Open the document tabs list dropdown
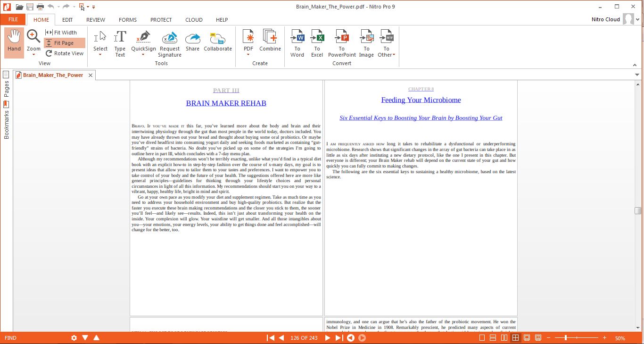Image resolution: width=644 pixels, height=344 pixels. tap(637, 75)
